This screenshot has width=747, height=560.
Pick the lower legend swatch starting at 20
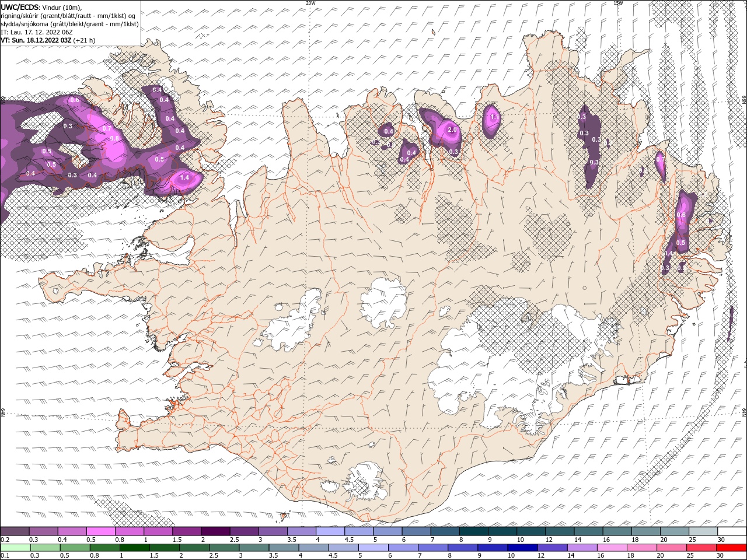click(672, 547)
